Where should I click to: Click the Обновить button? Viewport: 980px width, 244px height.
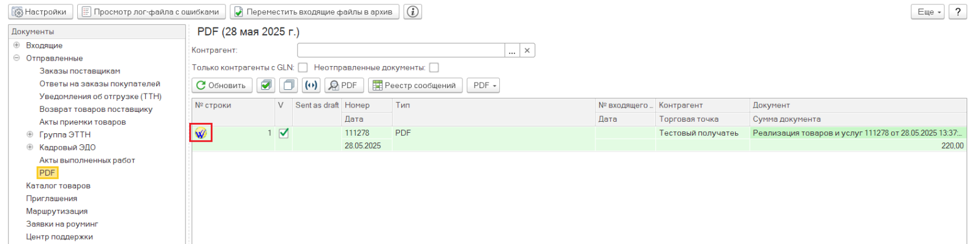click(x=222, y=86)
